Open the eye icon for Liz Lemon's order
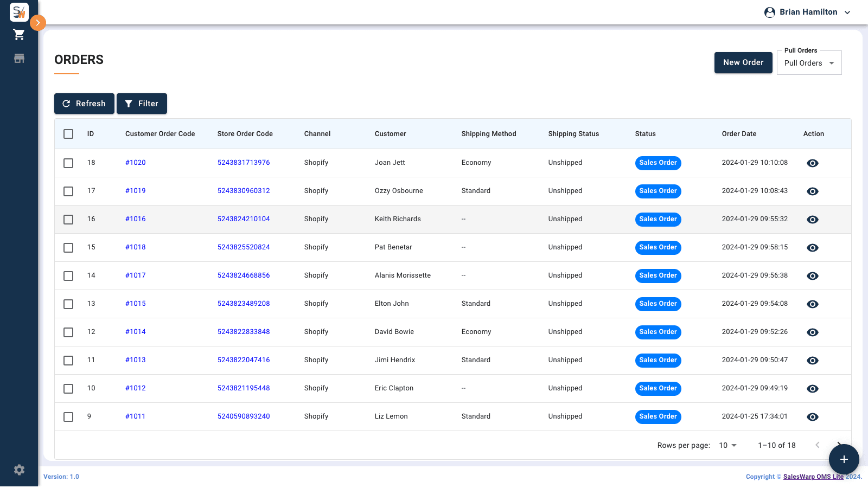Viewport: 868px width, 488px height. pos(812,417)
